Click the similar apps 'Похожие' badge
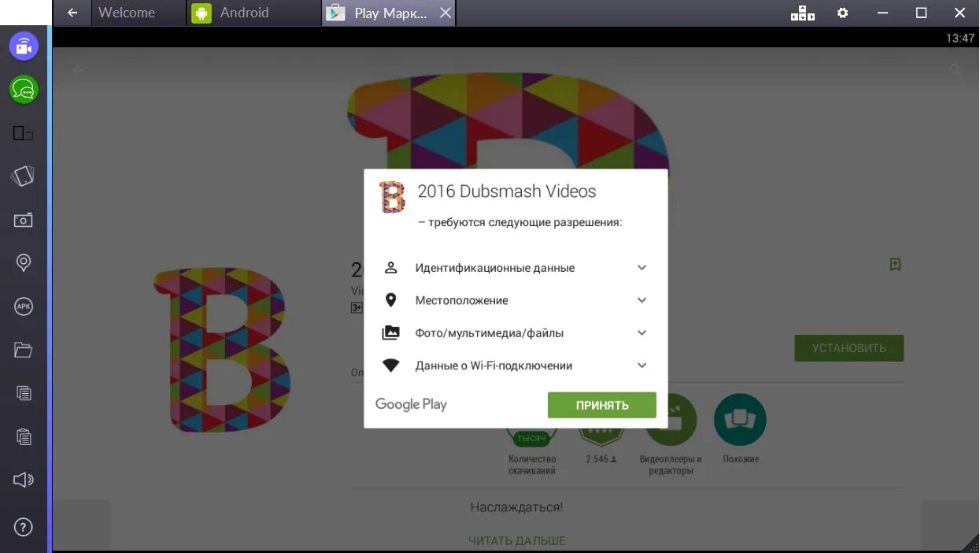The width and height of the screenshot is (980, 553). click(x=740, y=429)
